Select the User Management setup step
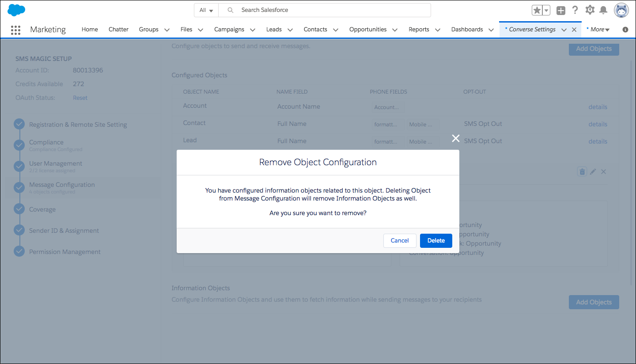Screen dimensions: 636x364 [x=56, y=163]
